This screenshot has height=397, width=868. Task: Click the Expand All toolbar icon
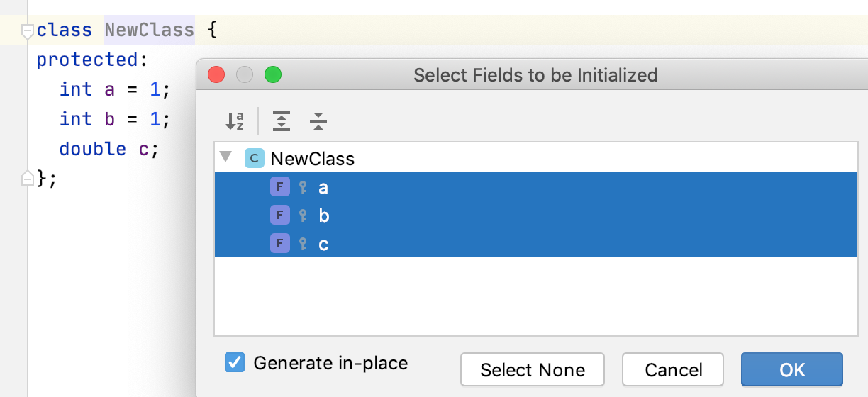(x=282, y=121)
